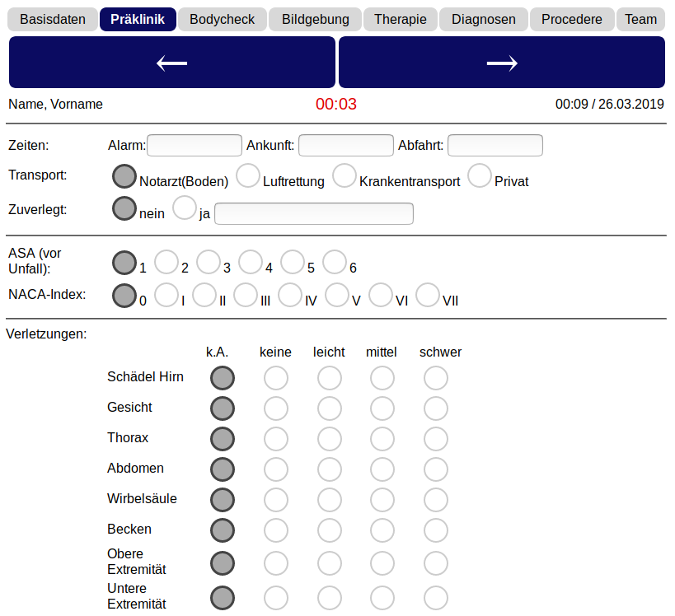Open the Diagnosen tab
675x616 pixels.
pos(484,20)
